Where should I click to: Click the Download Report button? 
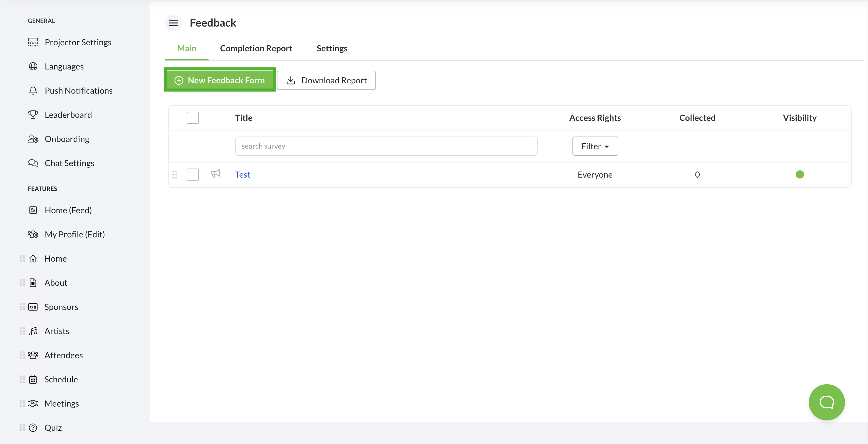tap(326, 80)
